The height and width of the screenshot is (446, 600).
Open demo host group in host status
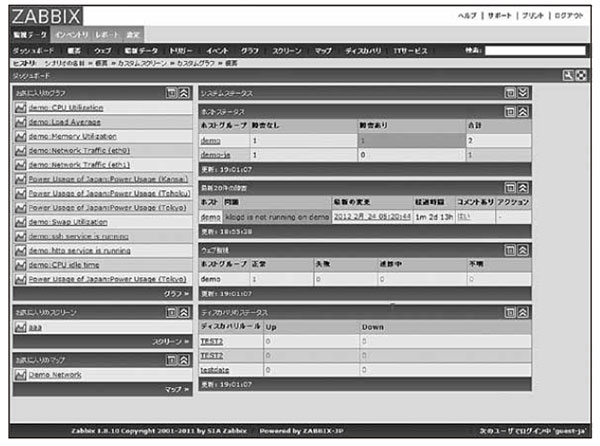(210, 141)
